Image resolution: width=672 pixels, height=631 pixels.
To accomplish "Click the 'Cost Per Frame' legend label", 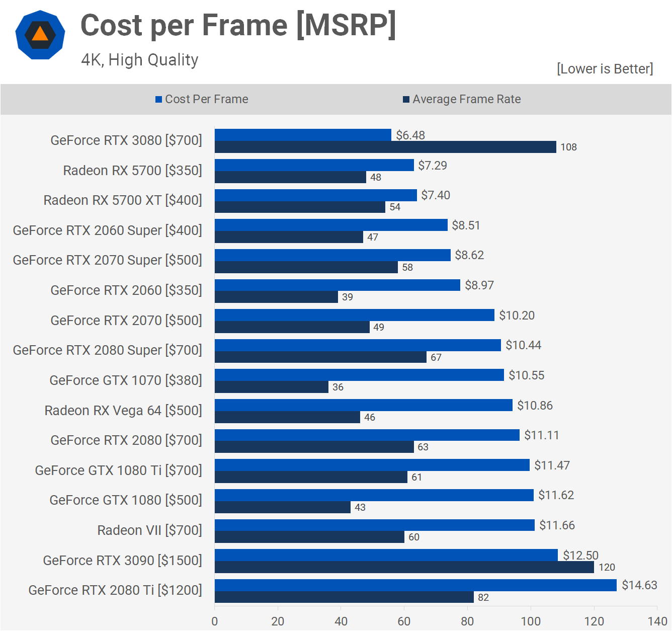I will coord(207,99).
